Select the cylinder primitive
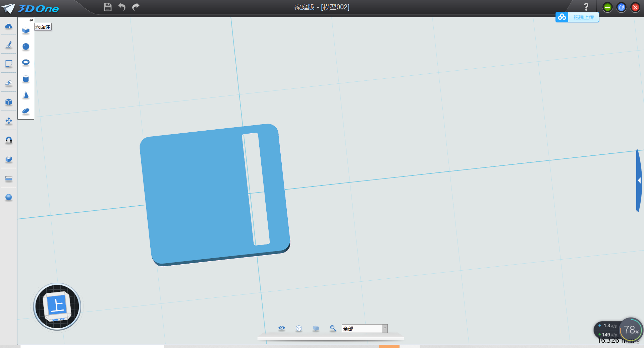This screenshot has width=644, height=348. tap(26, 79)
